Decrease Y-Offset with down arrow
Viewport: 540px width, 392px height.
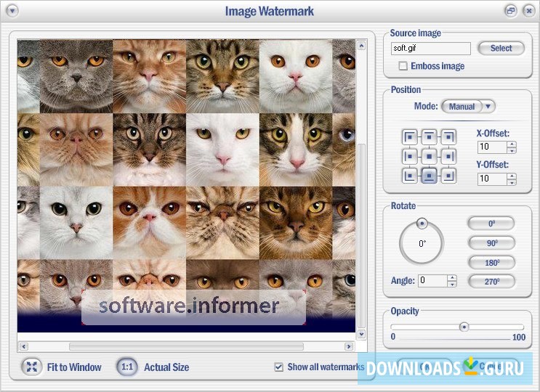pos(512,182)
